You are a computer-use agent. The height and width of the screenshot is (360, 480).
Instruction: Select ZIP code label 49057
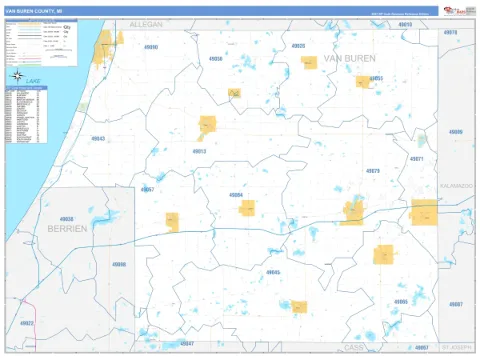(147, 189)
